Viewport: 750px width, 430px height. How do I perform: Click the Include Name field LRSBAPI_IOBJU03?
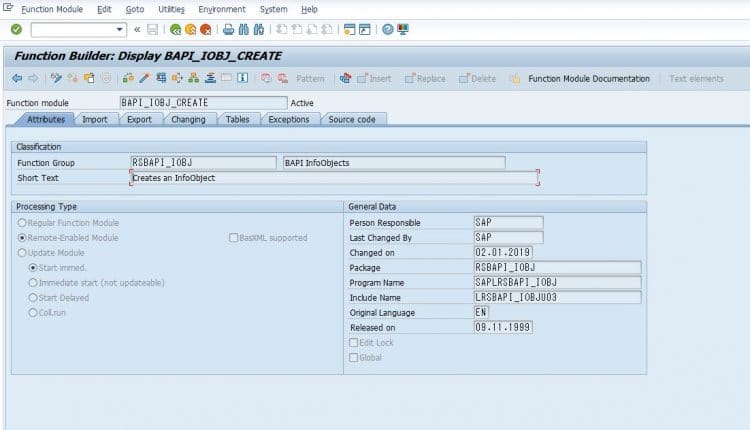point(557,298)
